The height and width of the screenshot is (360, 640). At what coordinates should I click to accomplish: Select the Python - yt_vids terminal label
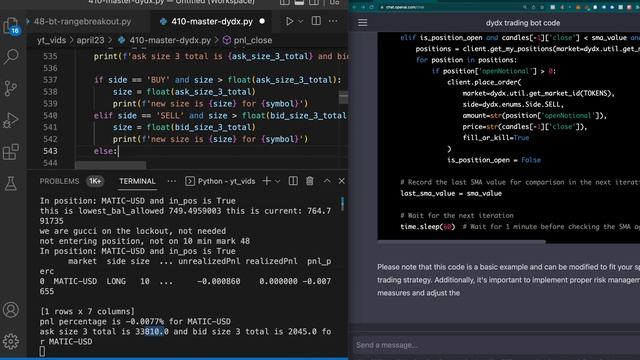(x=226, y=181)
